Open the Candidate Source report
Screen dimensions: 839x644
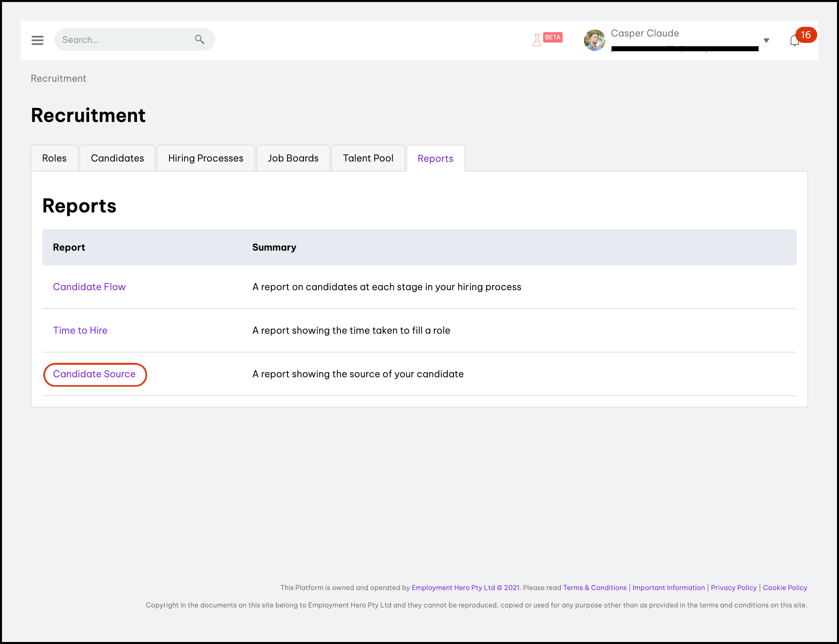(x=94, y=374)
